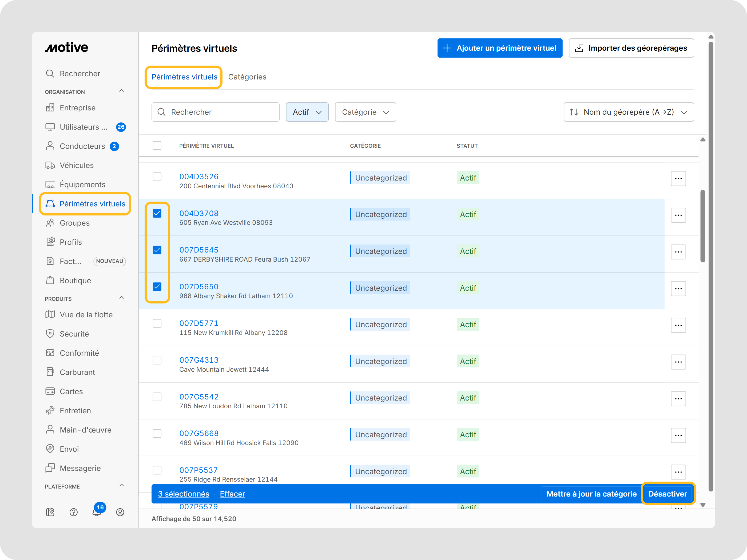Open the Actif status filter dropdown

(x=307, y=112)
